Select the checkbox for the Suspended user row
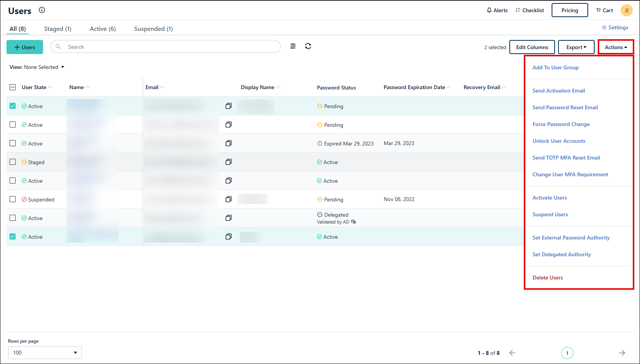 coord(13,199)
